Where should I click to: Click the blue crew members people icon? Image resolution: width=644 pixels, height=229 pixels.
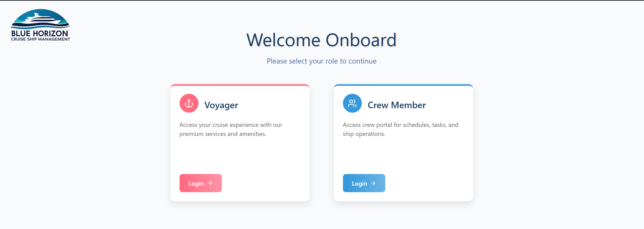(352, 103)
